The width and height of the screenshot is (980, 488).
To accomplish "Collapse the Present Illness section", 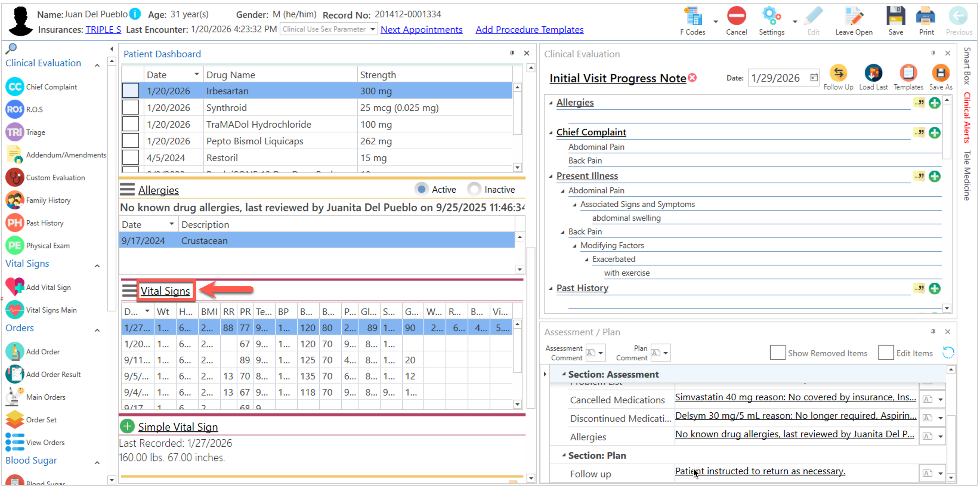I will [x=551, y=176].
